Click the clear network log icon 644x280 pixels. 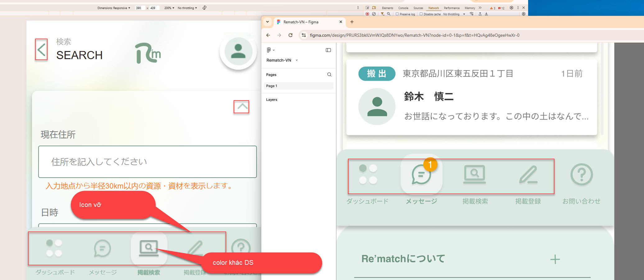(x=374, y=14)
